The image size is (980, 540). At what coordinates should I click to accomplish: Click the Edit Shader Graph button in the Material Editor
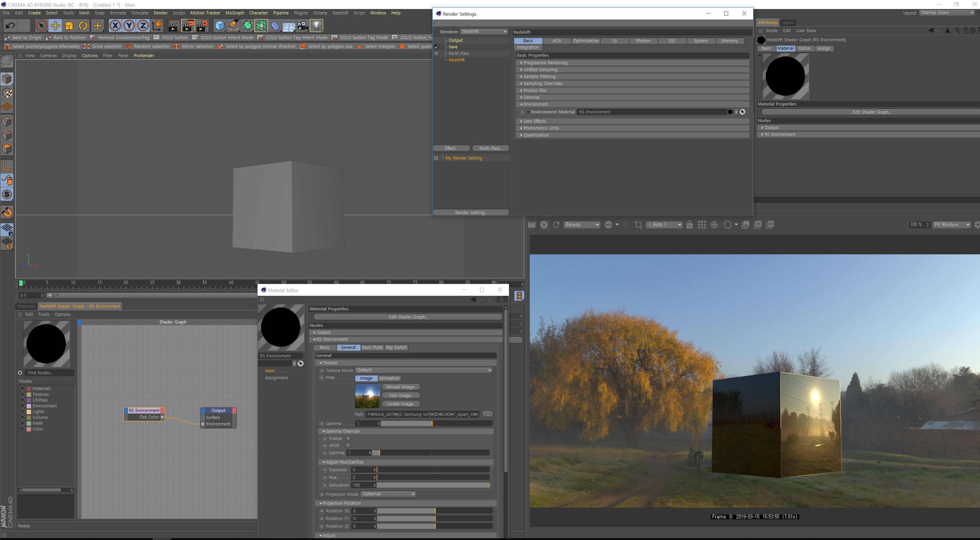[x=407, y=317]
